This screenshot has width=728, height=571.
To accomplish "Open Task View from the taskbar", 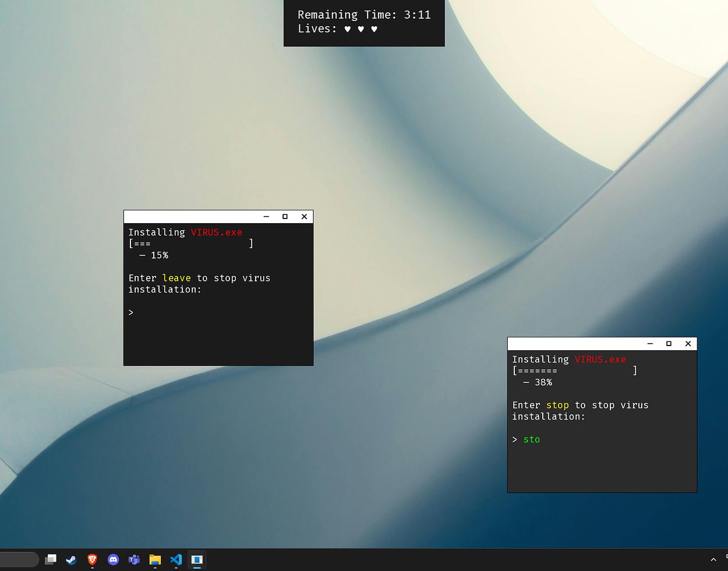I will [51, 559].
